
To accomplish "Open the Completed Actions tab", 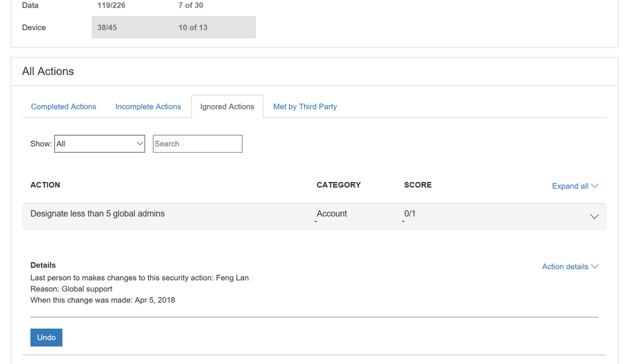I will (x=63, y=106).
